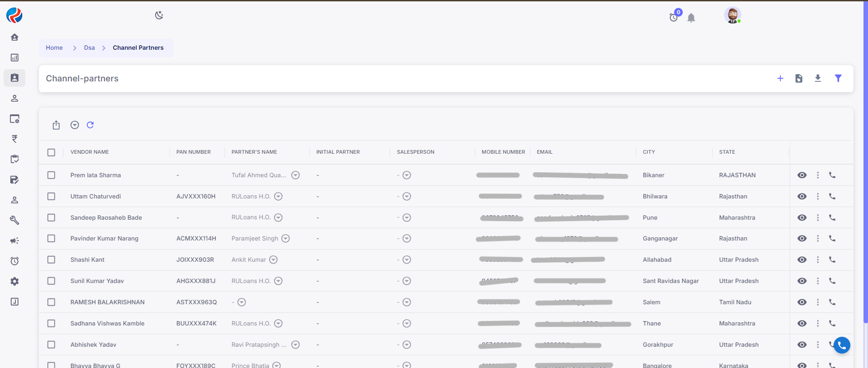This screenshot has width=868, height=368.
Task: Refresh the channel partners table
Action: [x=90, y=125]
